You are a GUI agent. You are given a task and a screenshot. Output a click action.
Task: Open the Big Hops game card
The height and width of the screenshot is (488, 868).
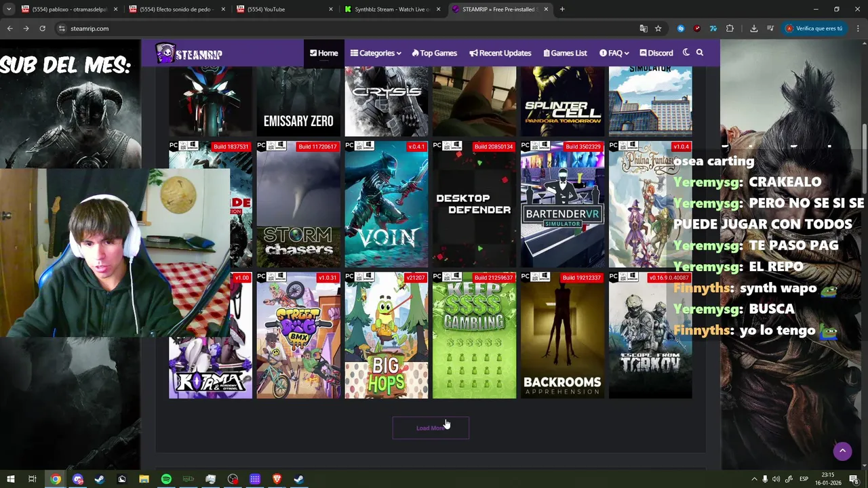coord(387,335)
